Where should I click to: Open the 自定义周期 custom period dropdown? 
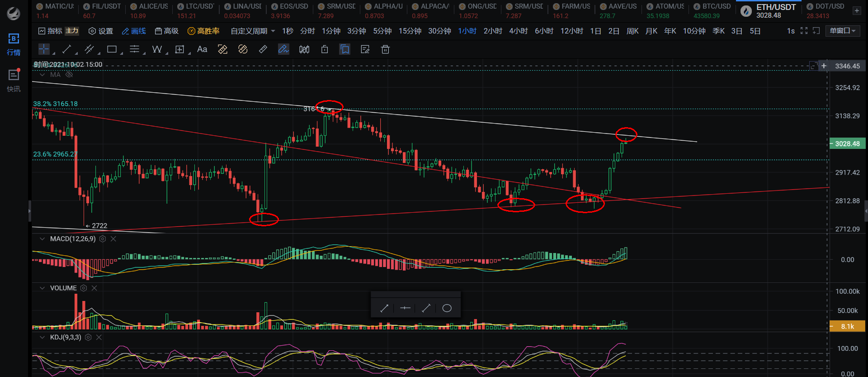click(x=253, y=31)
